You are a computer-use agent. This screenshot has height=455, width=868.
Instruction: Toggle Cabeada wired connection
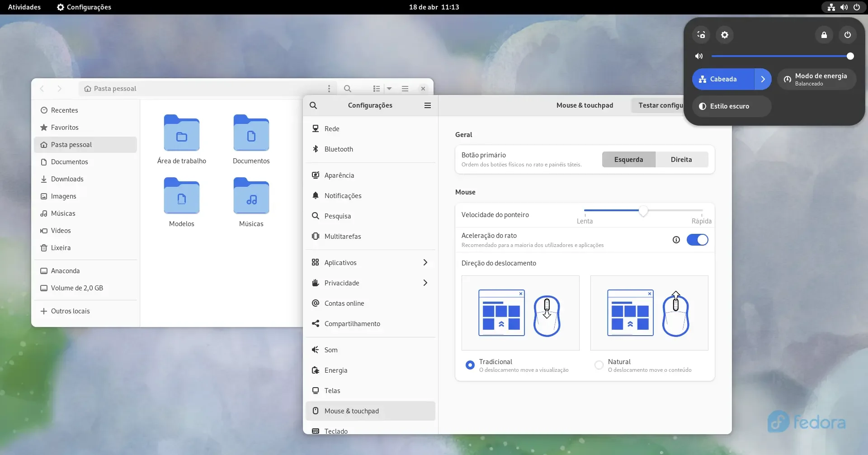point(723,79)
